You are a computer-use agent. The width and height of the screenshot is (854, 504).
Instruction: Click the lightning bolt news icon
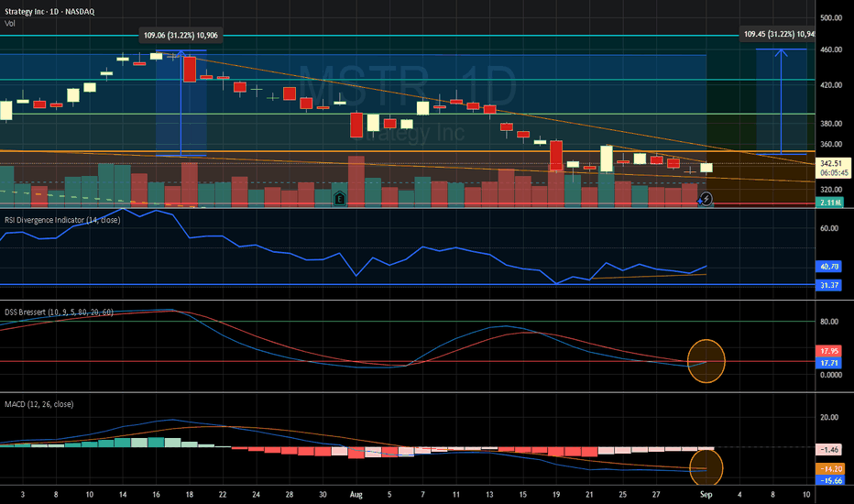(x=706, y=199)
